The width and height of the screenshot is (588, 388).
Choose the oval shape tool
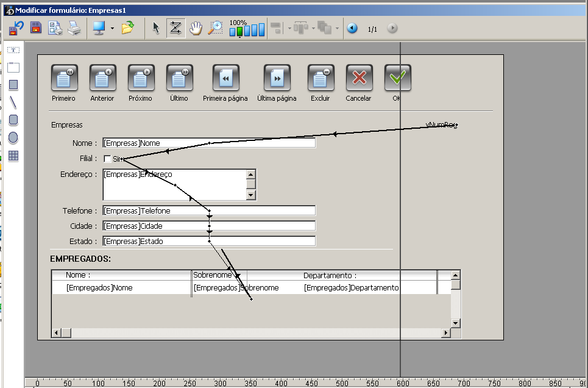[x=13, y=138]
